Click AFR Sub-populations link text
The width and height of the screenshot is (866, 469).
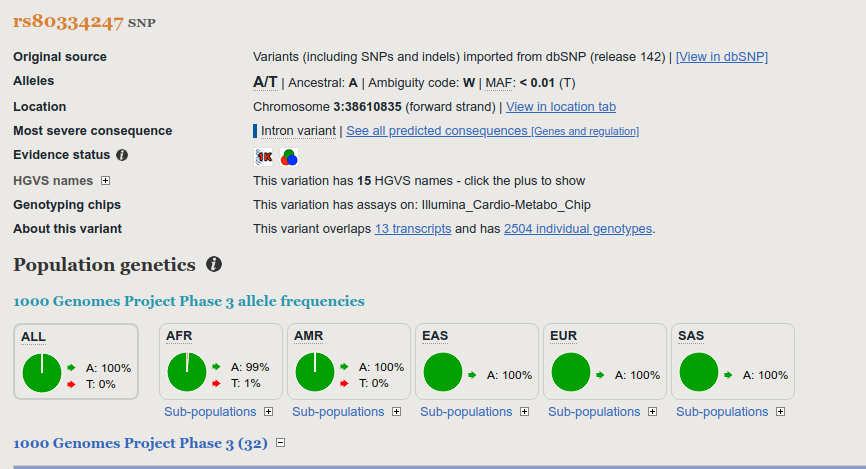click(x=210, y=412)
